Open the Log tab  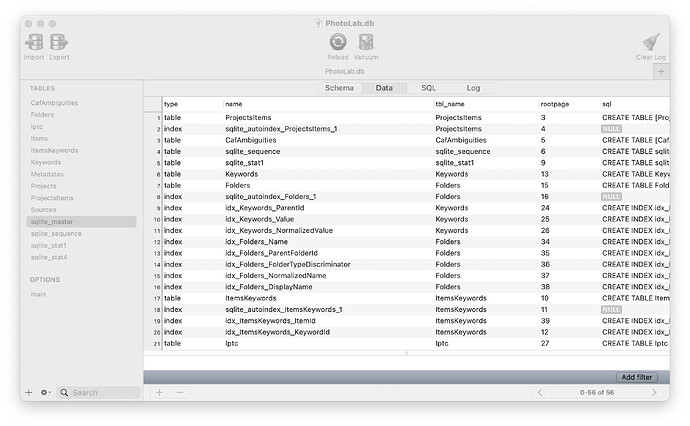tap(473, 88)
